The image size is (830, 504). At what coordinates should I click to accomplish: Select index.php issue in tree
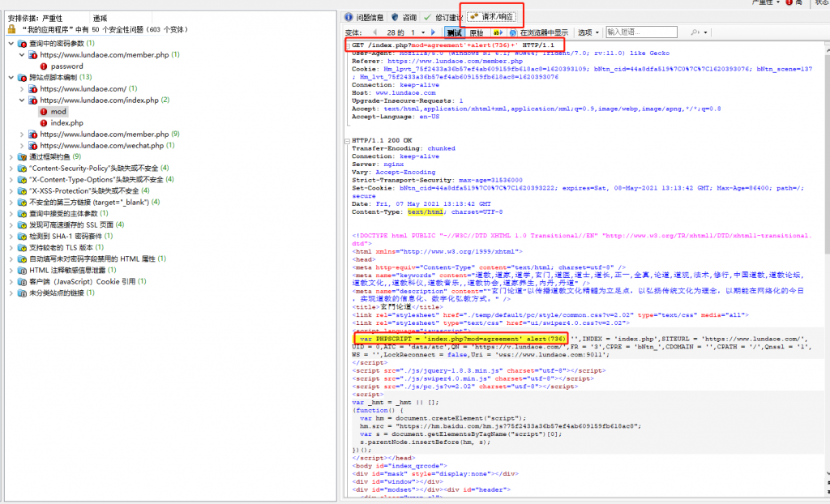[66, 123]
